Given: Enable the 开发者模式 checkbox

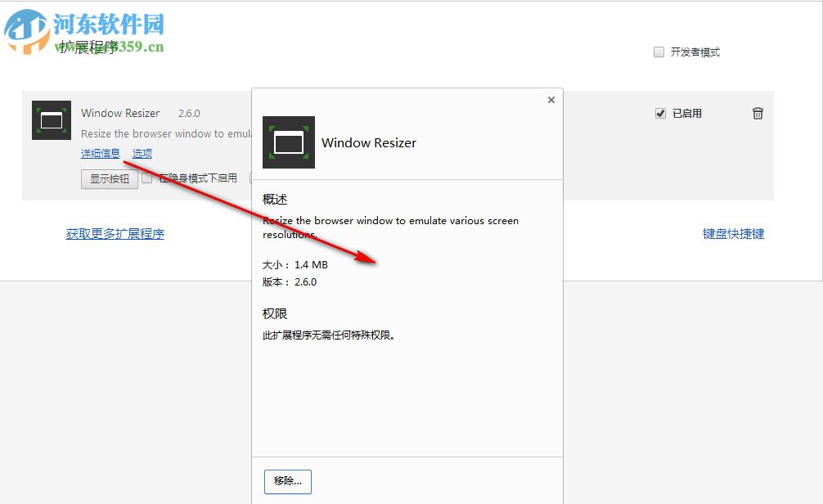Looking at the screenshot, I should tap(659, 52).
